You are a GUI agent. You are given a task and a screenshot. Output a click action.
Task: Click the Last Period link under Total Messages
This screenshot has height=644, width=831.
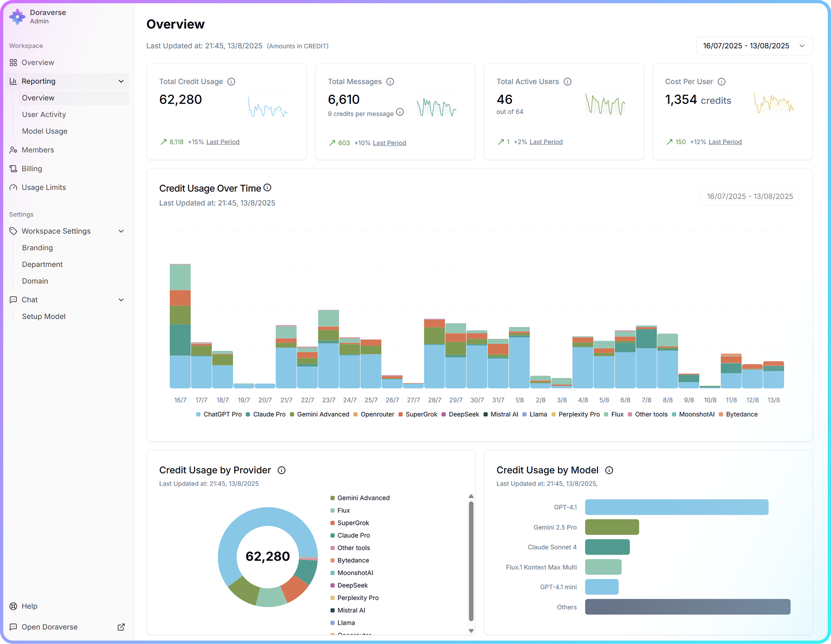[389, 142]
